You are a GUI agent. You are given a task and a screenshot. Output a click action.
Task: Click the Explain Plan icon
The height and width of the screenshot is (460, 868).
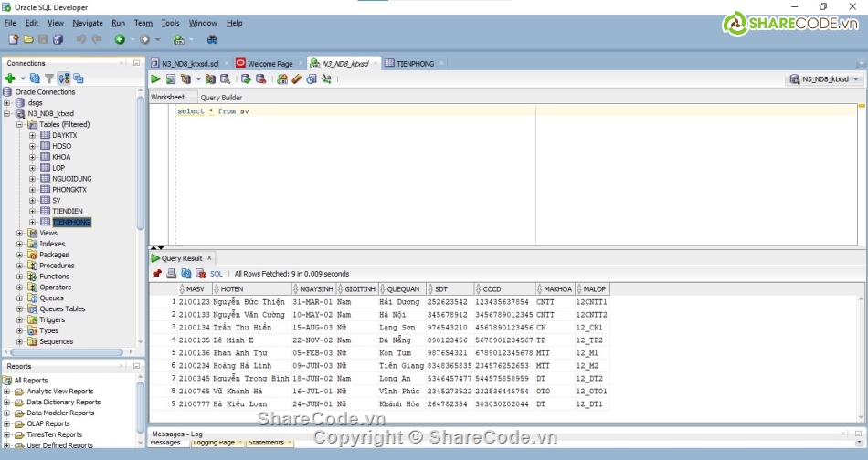point(210,79)
